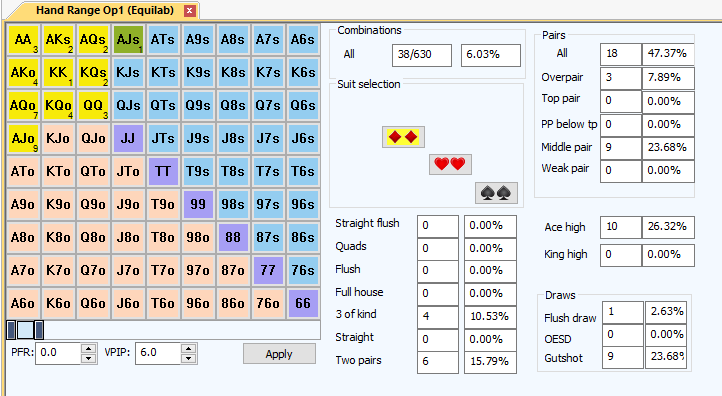Increase the PFR value with up arrow

coord(88,348)
